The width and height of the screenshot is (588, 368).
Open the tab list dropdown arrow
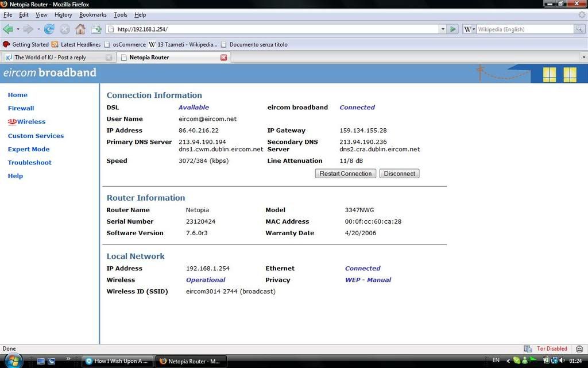coord(584,57)
